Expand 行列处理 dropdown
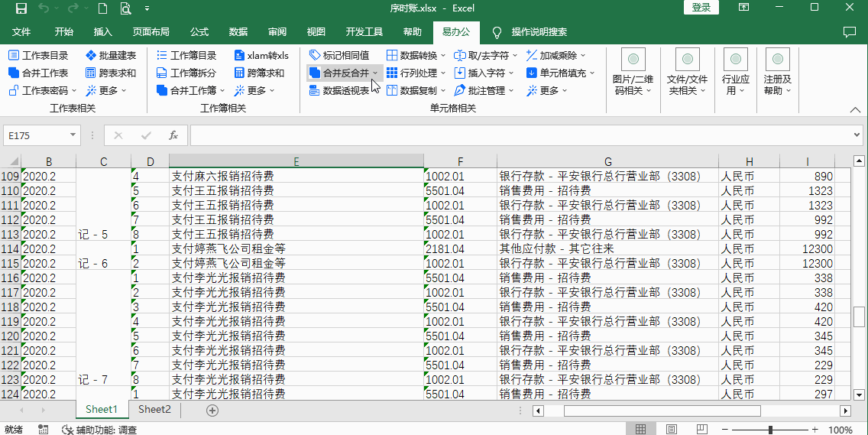 pos(443,73)
